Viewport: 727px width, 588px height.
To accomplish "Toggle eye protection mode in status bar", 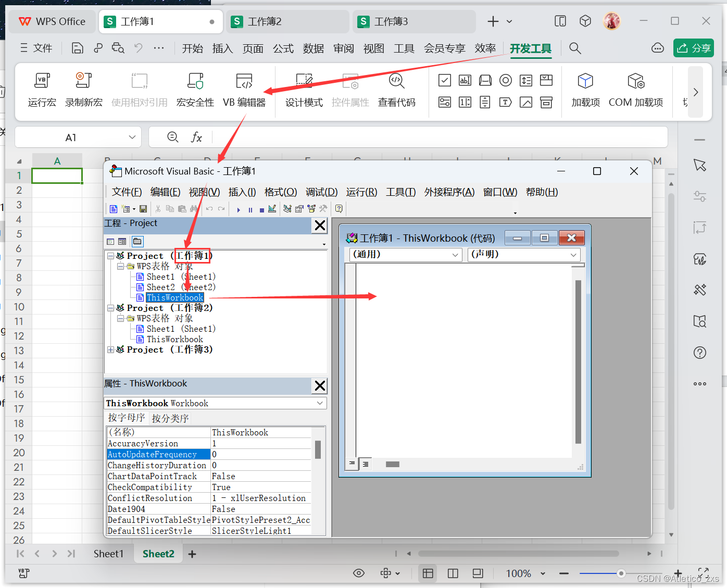I will coord(359,573).
